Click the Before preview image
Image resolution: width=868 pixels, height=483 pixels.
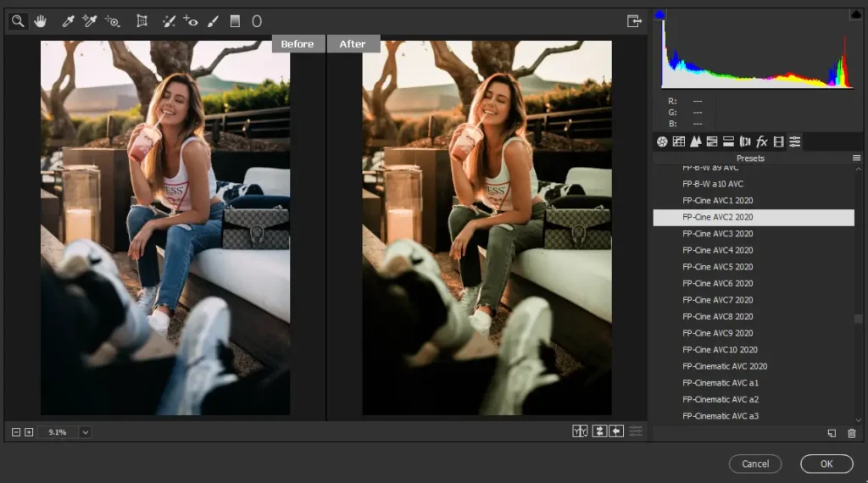click(x=165, y=227)
